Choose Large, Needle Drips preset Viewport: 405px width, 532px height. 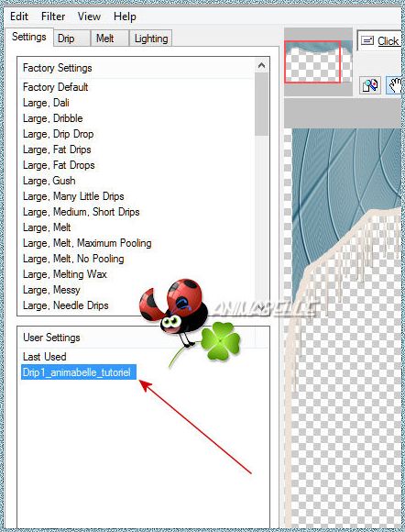(x=66, y=305)
